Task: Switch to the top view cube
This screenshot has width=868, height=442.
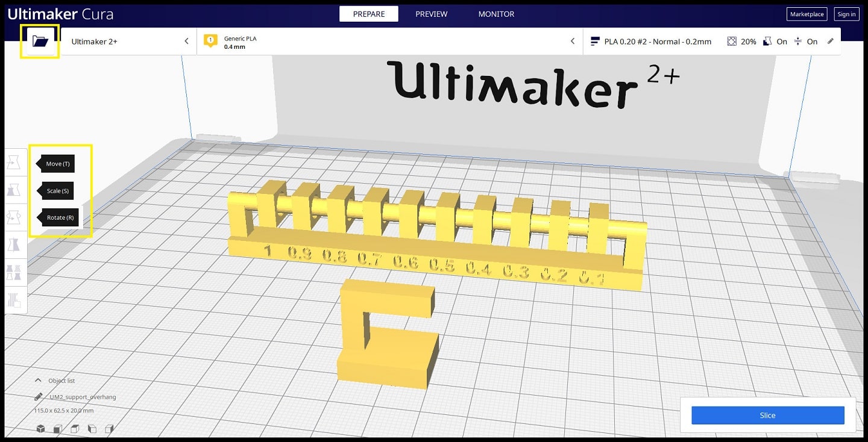Action: [x=75, y=429]
